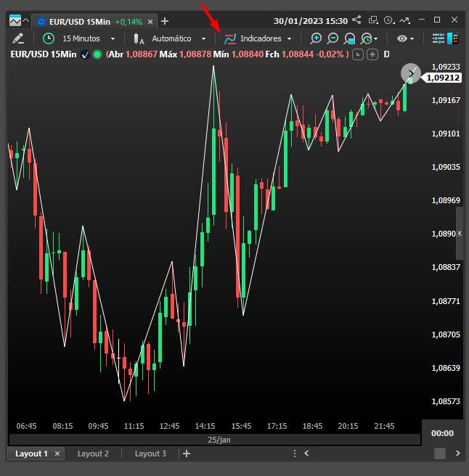Add a new layout with plus button
The width and height of the screenshot is (469, 476).
click(187, 454)
